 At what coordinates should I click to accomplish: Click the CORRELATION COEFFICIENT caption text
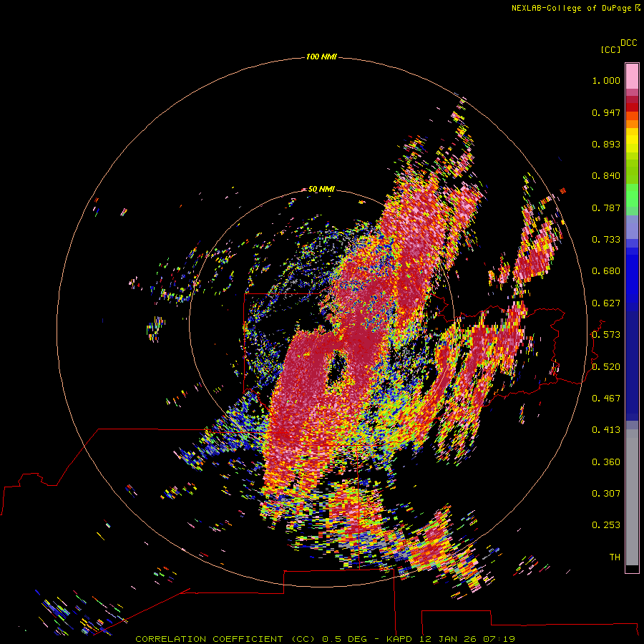[209, 639]
